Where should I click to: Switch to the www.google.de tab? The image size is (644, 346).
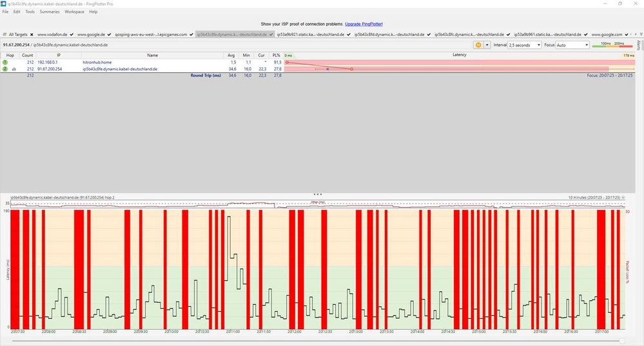tap(91, 35)
